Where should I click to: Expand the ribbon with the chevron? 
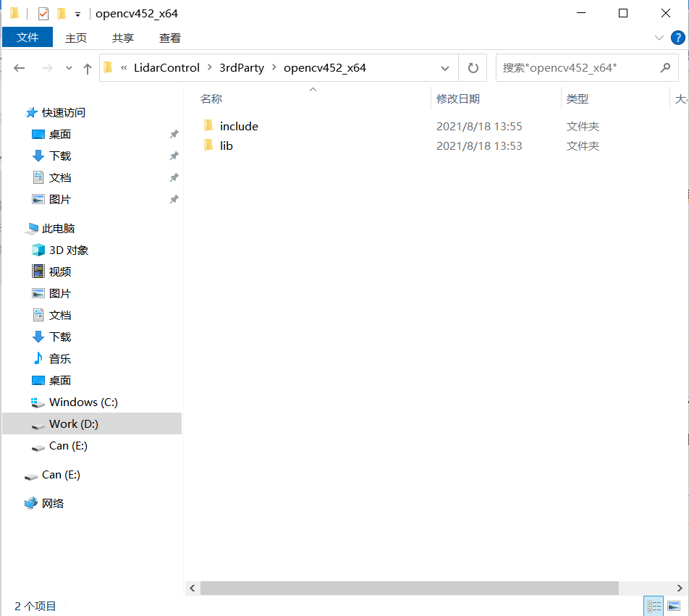click(x=659, y=38)
